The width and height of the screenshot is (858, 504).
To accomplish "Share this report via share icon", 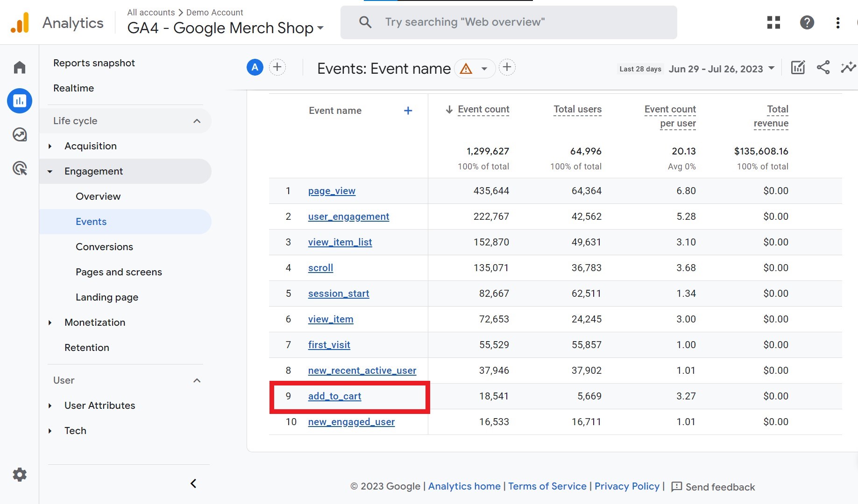I will 823,68.
